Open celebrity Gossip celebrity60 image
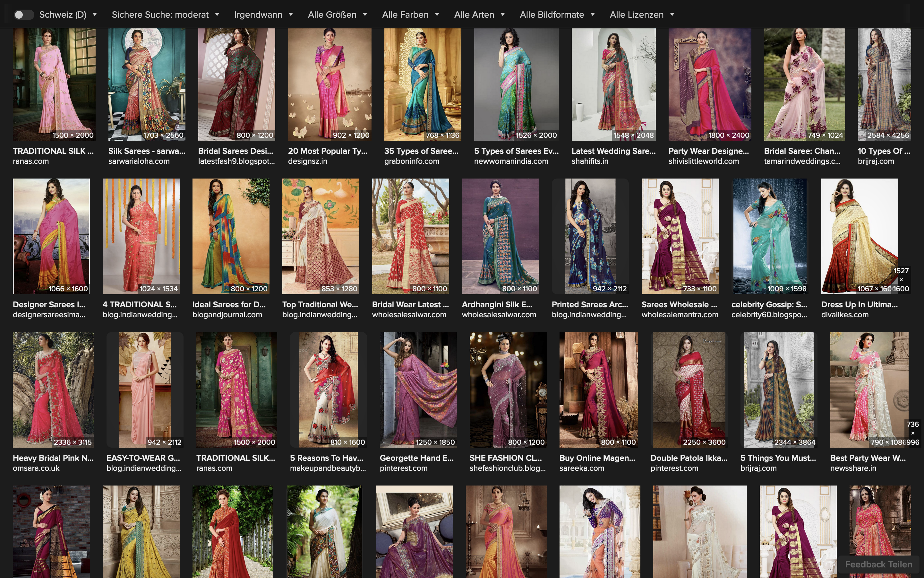The height and width of the screenshot is (578, 924). (x=770, y=236)
